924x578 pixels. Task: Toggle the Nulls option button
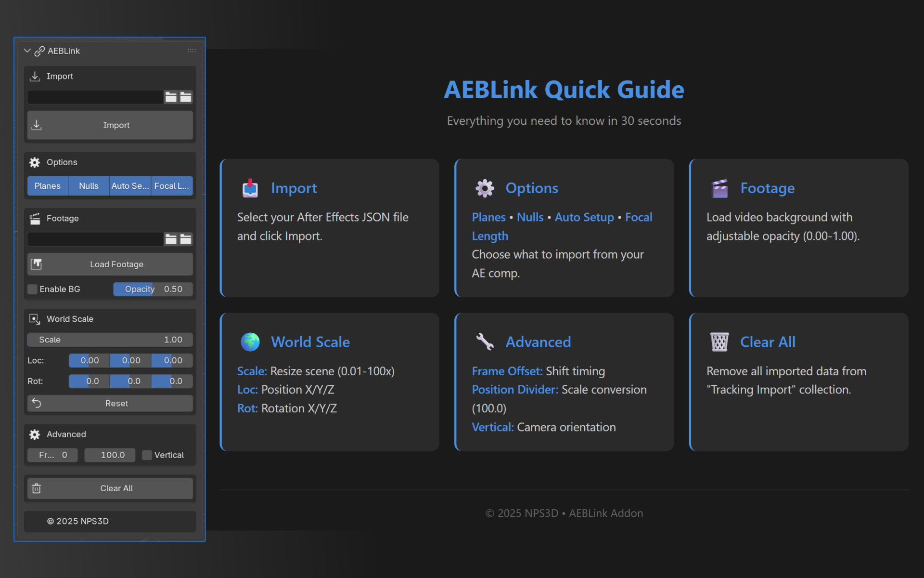tap(89, 186)
